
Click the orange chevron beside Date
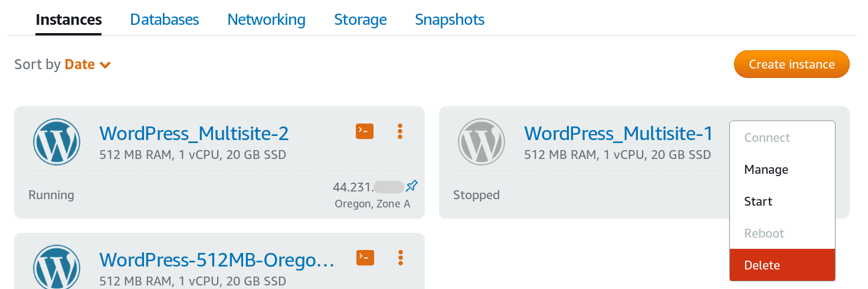pyautogui.click(x=106, y=65)
